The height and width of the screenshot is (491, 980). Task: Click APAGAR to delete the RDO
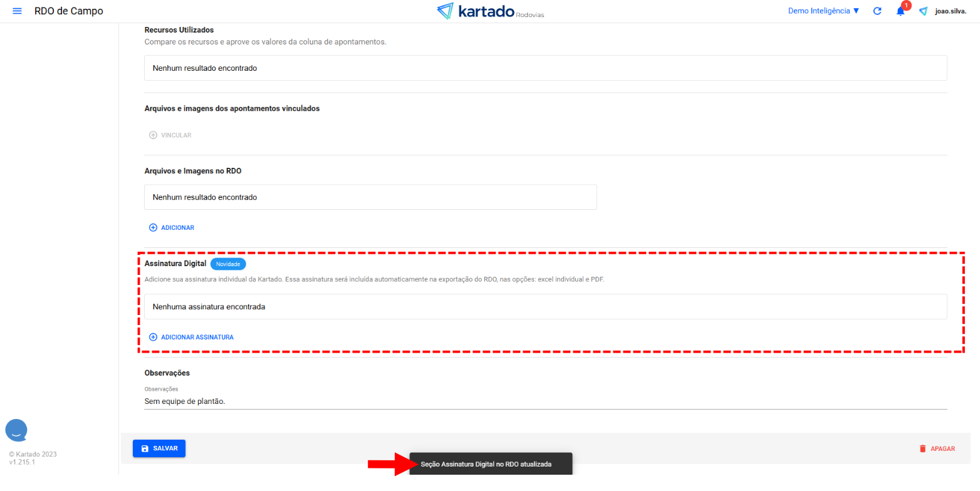point(937,448)
